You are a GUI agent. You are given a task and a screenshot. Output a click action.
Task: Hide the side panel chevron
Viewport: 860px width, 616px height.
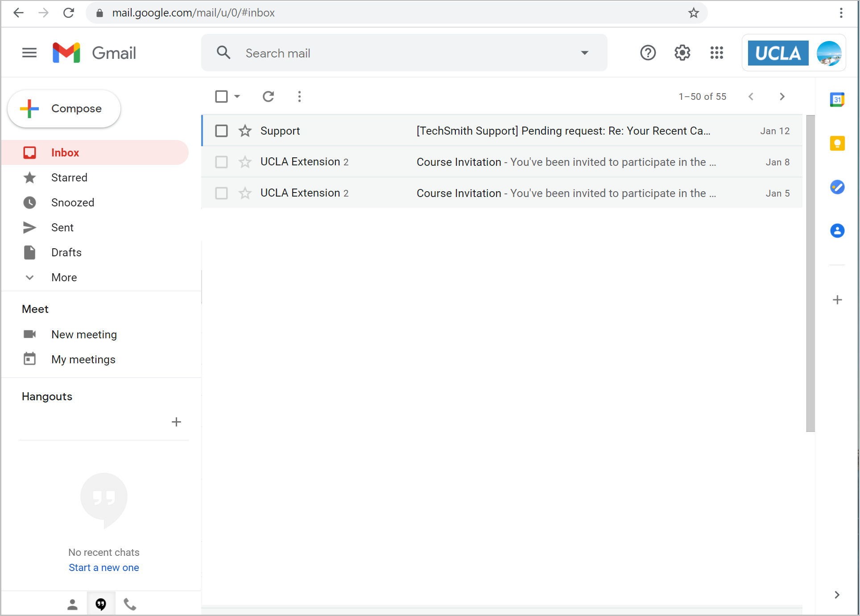[x=837, y=595]
